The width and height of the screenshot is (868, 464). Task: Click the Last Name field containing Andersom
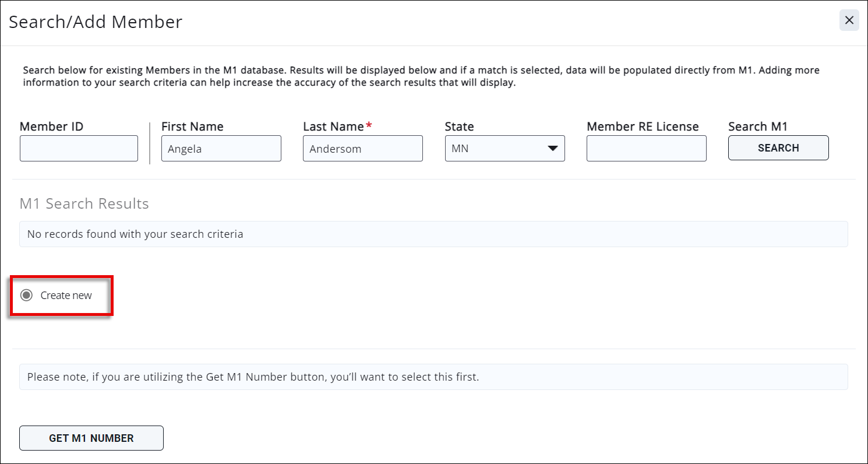tap(362, 148)
